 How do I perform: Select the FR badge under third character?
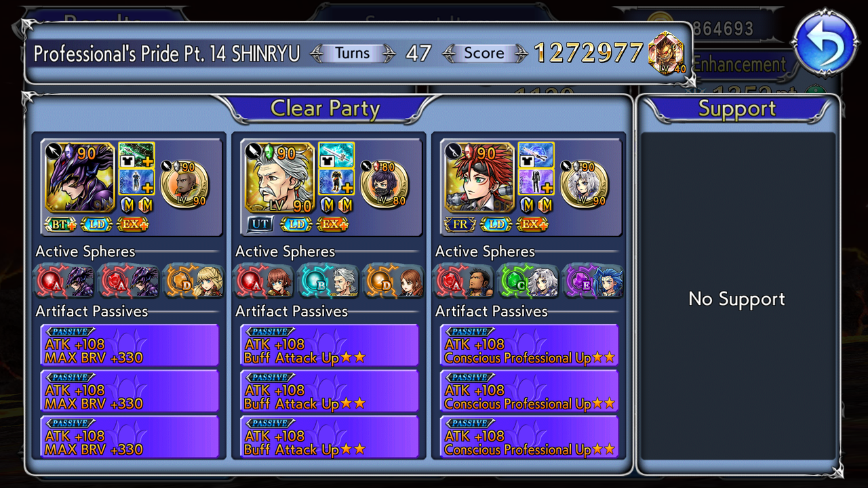(460, 224)
